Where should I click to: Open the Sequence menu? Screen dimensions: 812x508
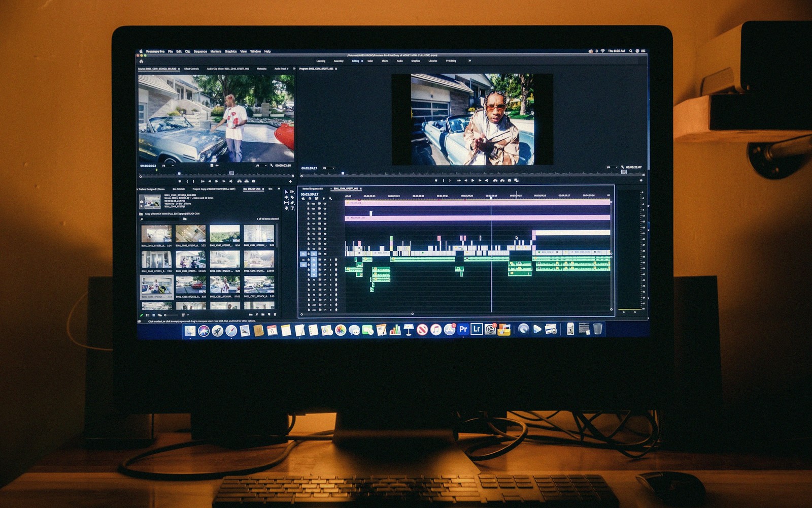(x=200, y=51)
